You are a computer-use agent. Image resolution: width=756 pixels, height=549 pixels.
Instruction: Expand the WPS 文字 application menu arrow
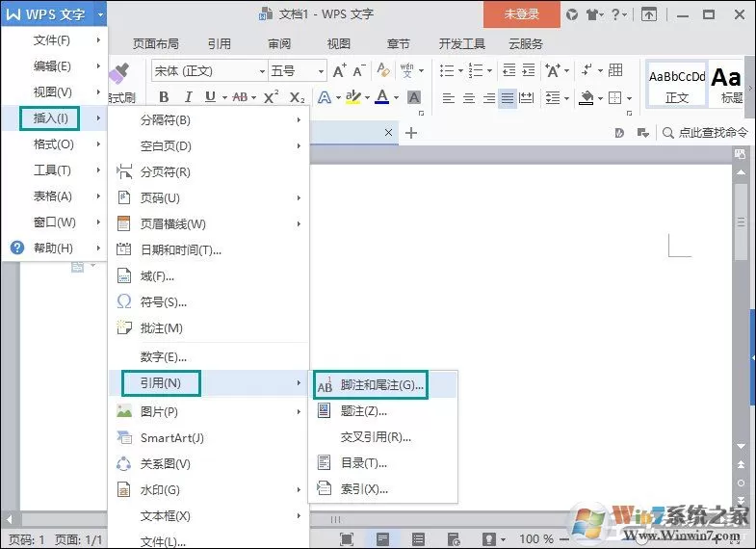point(100,14)
